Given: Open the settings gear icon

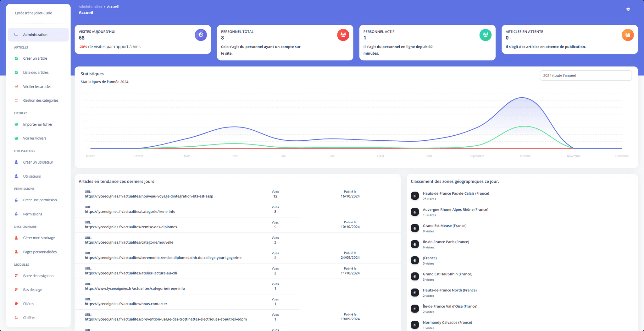Looking at the screenshot, I should [x=628, y=9].
